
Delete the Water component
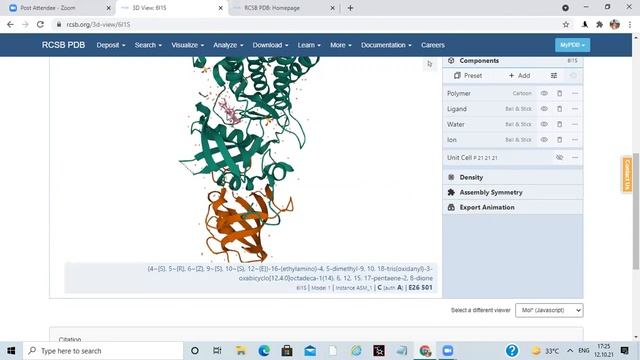[560, 124]
